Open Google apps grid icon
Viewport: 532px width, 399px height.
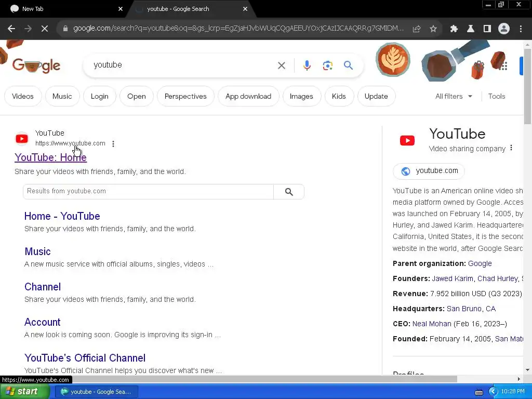503,66
